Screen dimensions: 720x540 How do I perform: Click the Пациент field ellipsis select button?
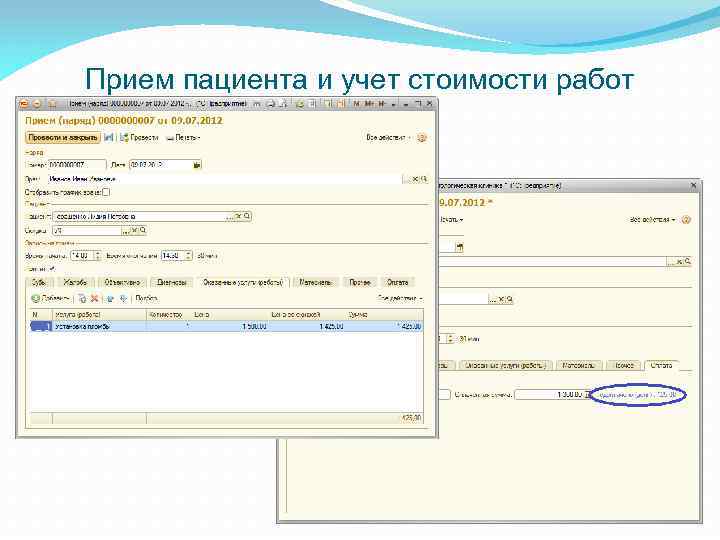(230, 216)
